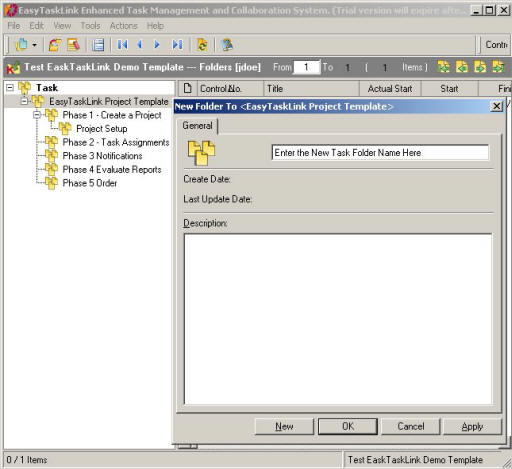Open the Tools menu
512x469 pixels.
click(x=90, y=26)
